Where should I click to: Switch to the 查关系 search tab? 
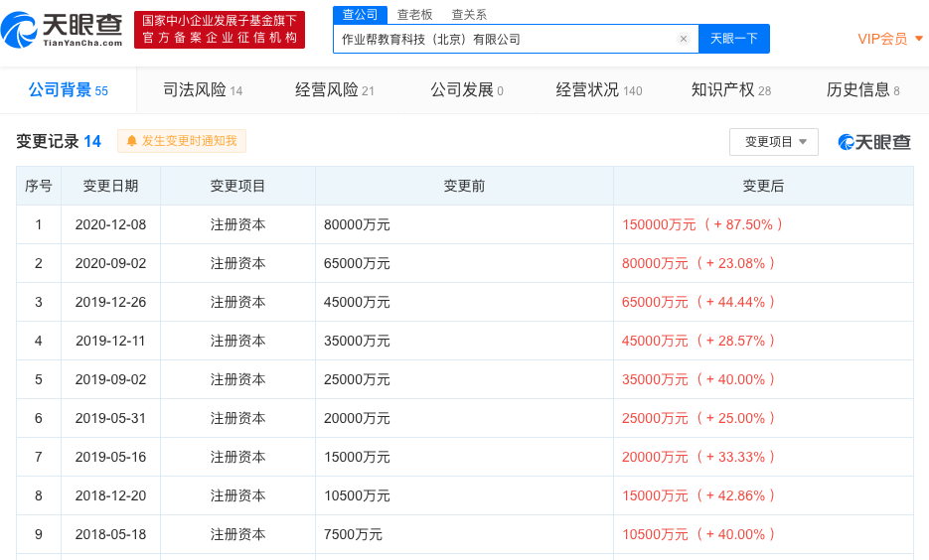(x=469, y=14)
